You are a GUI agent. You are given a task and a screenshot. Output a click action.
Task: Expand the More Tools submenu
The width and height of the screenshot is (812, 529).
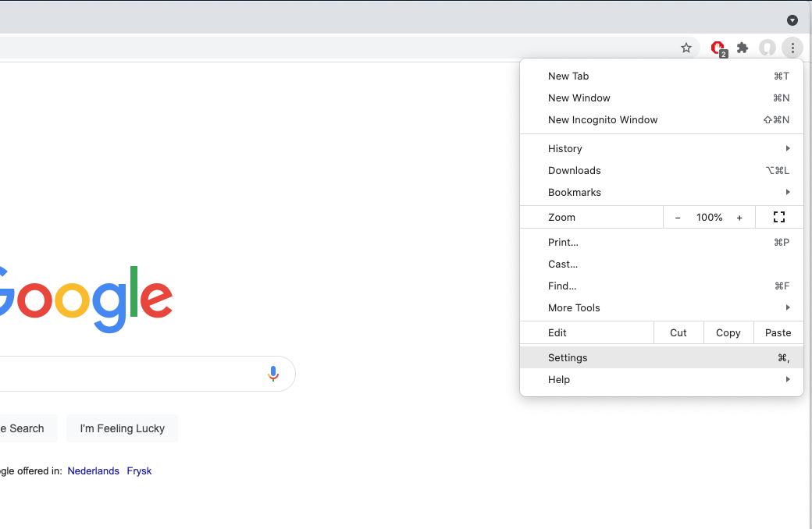pyautogui.click(x=661, y=307)
